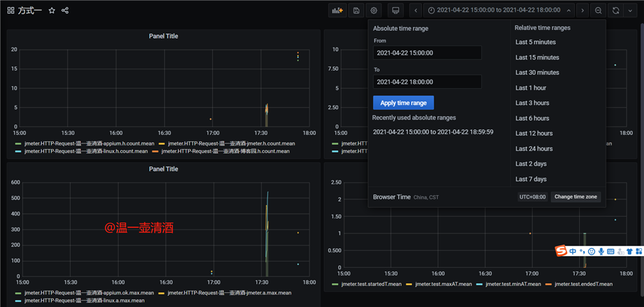
Task: Click Change time zone button
Action: [x=576, y=197]
